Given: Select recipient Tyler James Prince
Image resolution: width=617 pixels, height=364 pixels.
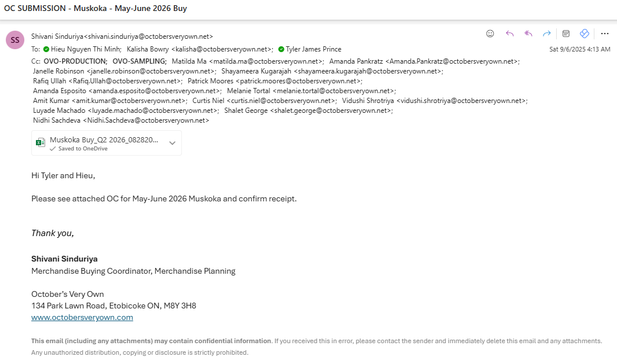Looking at the screenshot, I should pyautogui.click(x=313, y=49).
